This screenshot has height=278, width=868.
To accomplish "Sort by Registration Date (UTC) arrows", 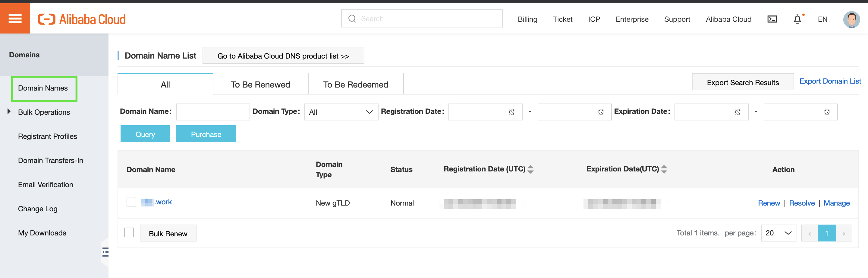I will [x=530, y=169].
